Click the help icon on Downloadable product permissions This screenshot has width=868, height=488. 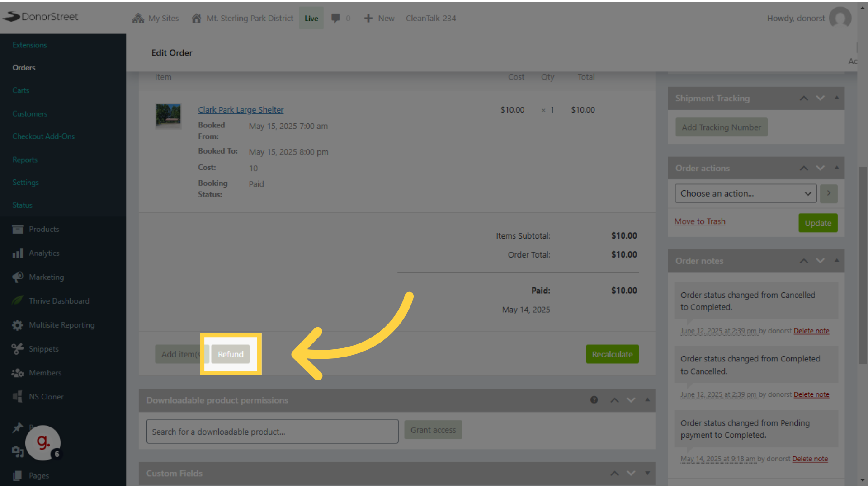coord(594,400)
